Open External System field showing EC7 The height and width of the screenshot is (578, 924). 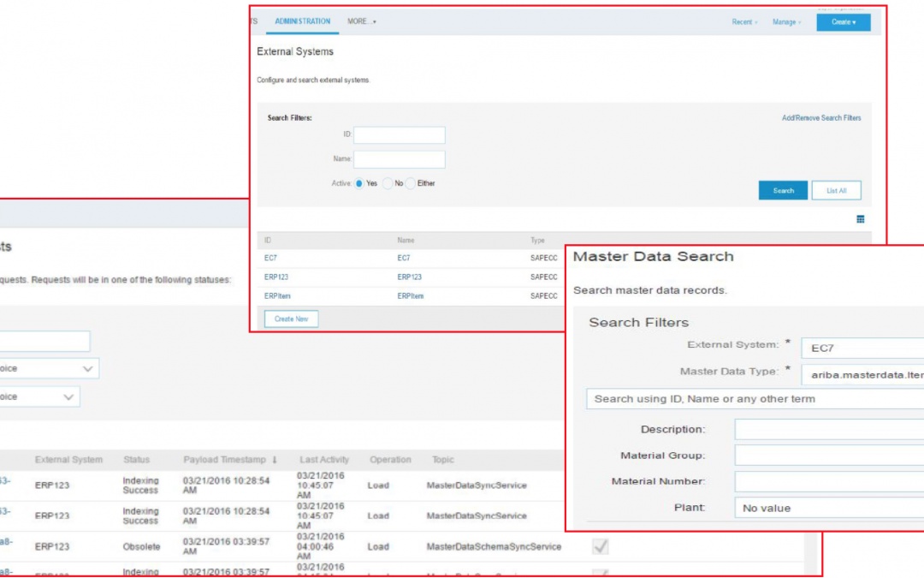(x=862, y=348)
